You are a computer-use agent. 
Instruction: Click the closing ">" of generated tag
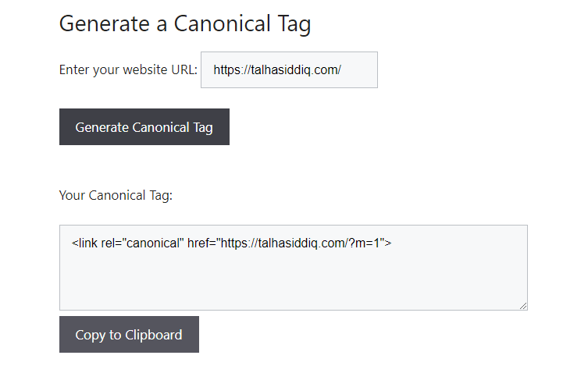point(388,243)
